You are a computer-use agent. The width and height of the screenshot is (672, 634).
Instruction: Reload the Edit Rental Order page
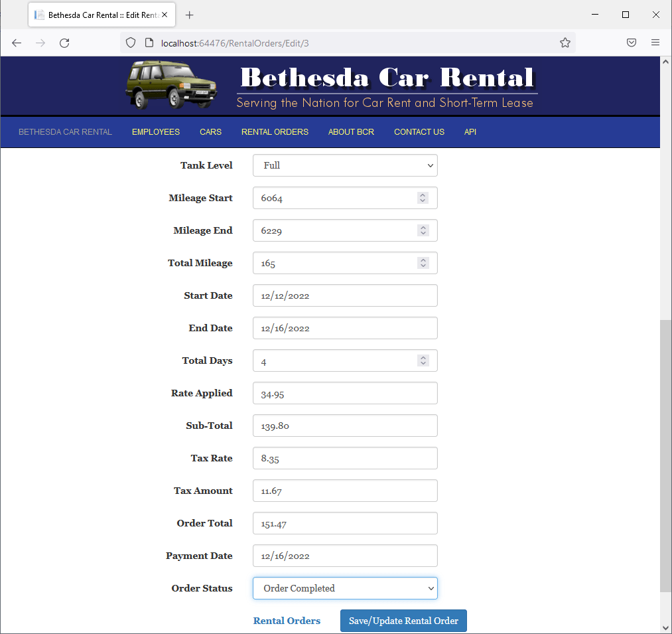point(64,42)
